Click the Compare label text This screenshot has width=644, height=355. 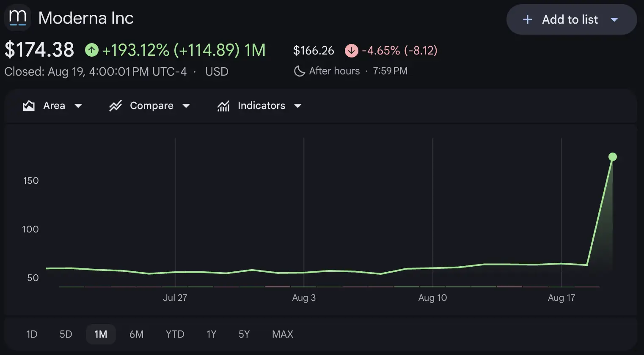(x=151, y=106)
